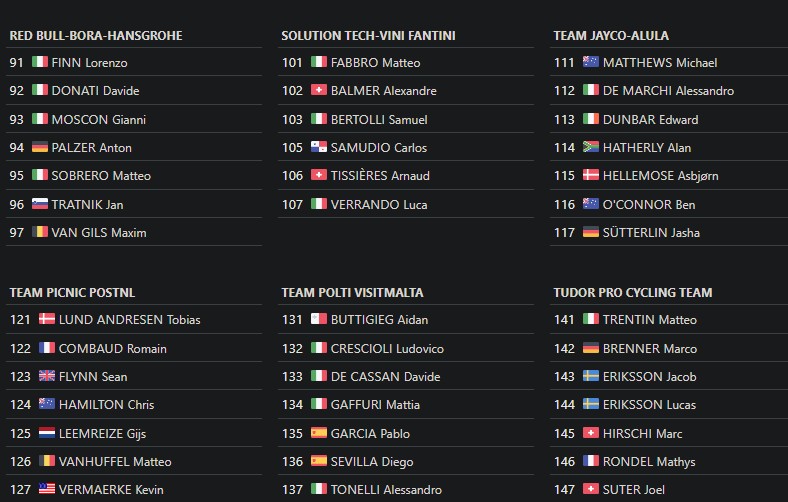788x502 pixels.
Task: Open the TEAM JAYCO-ALULA team link
Action: pyautogui.click(x=611, y=36)
